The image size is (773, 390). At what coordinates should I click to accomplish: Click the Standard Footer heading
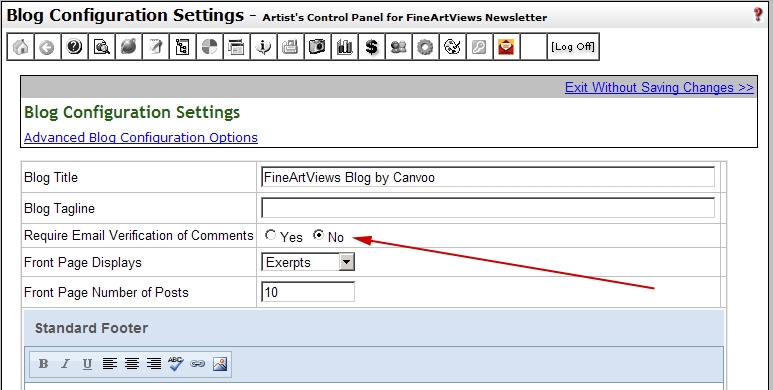pos(91,328)
